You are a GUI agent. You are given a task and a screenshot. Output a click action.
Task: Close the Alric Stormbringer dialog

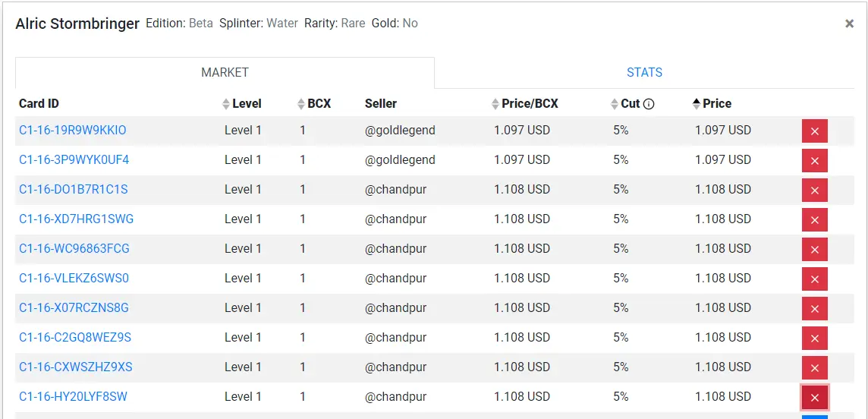849,24
